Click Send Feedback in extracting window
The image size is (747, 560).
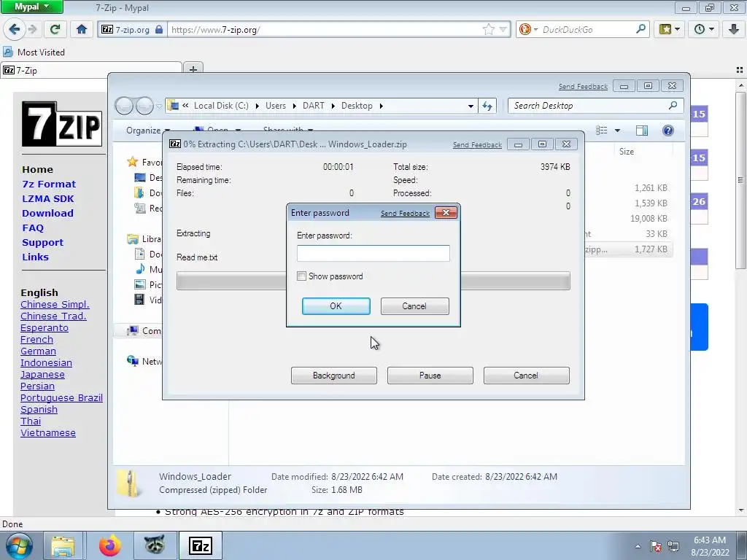[x=477, y=145]
